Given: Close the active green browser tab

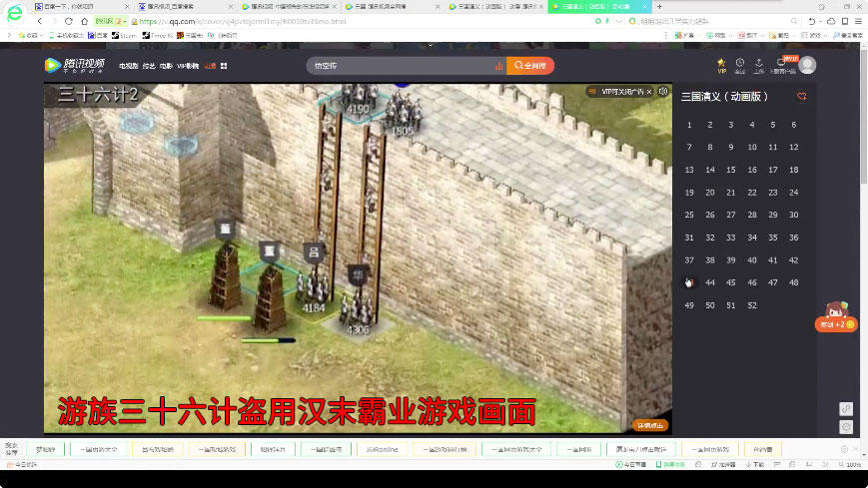Looking at the screenshot, I should (645, 7).
